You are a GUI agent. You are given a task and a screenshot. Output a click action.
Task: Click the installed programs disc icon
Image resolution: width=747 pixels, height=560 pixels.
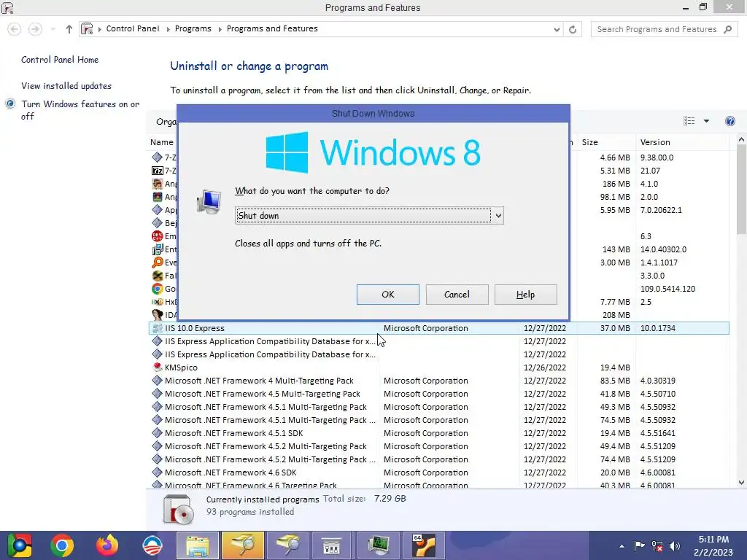click(x=179, y=508)
